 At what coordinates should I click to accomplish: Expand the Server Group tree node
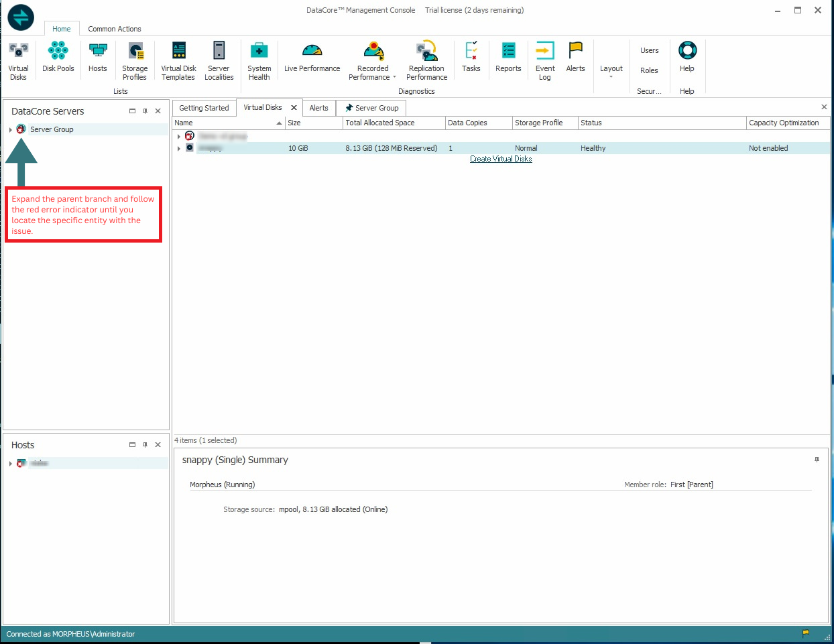tap(11, 130)
